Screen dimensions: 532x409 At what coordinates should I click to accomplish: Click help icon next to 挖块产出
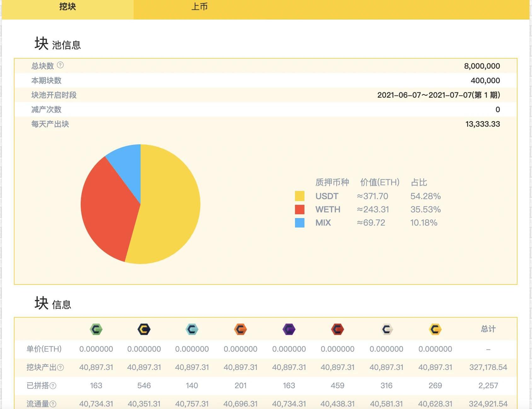point(61,367)
